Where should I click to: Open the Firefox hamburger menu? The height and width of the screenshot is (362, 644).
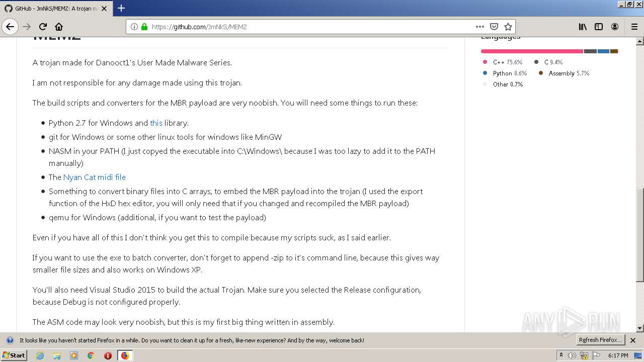(x=634, y=27)
